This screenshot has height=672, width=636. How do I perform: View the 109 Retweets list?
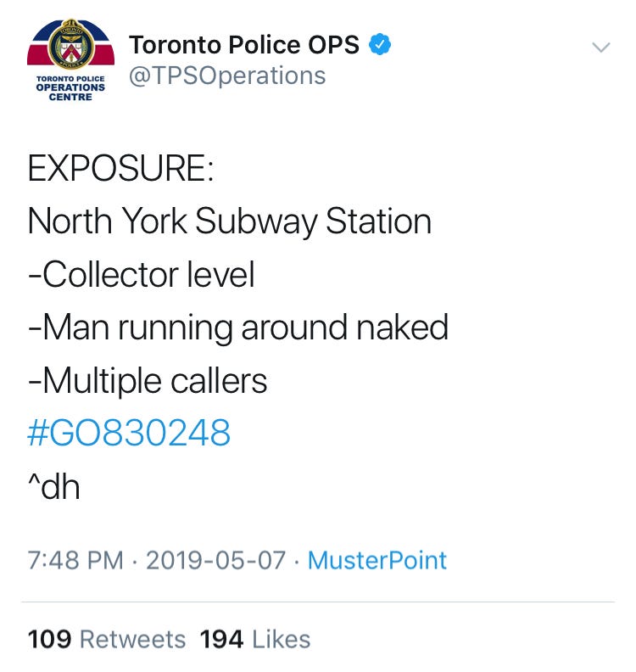107,640
